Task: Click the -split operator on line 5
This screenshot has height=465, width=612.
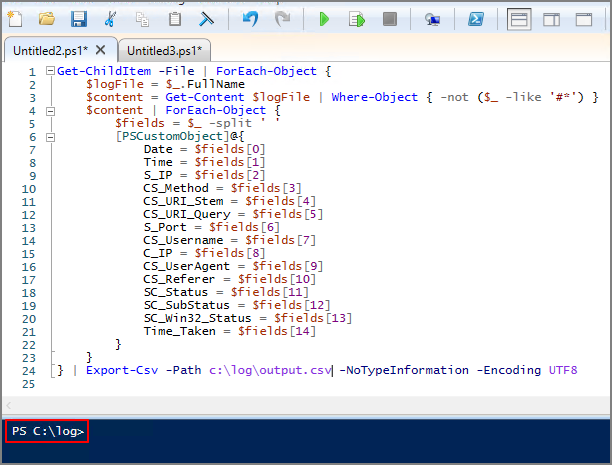Action: point(230,123)
